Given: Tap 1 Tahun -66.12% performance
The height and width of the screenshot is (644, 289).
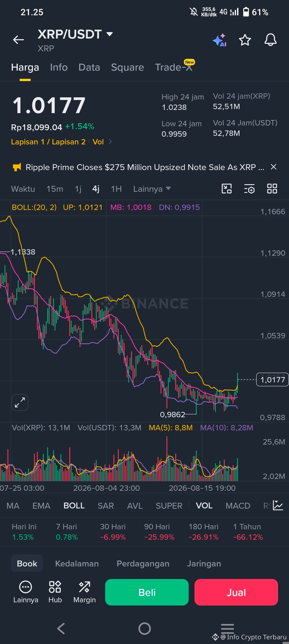Looking at the screenshot, I should (x=248, y=532).
